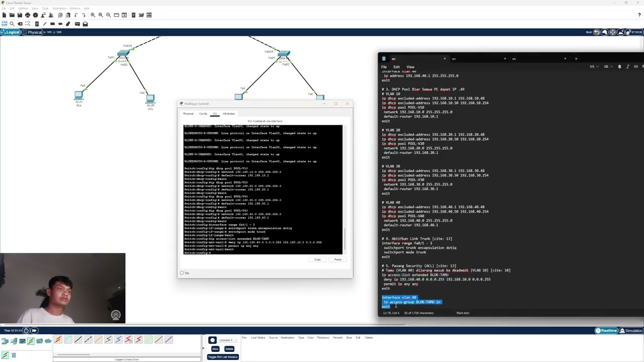The image size is (644, 362).
Task: Choose the copper straight-through solid black cable
Action: tap(78, 340)
